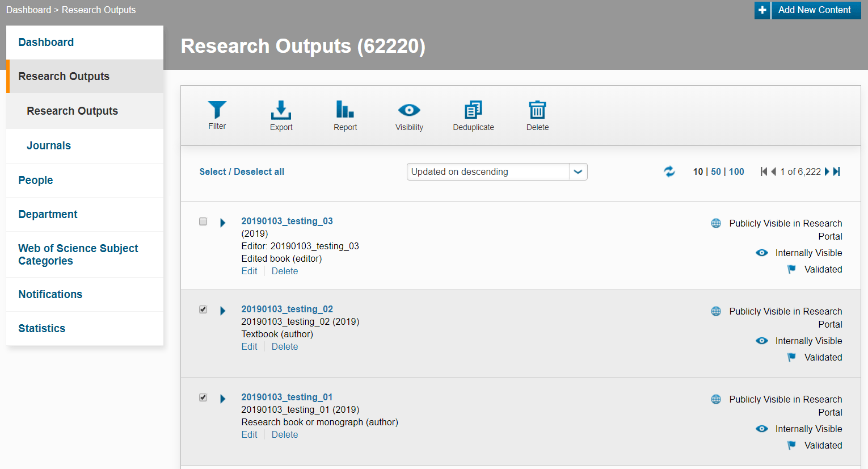Run the Deduplicate tool
Viewport: 868px width, 469px height.
[x=473, y=115]
